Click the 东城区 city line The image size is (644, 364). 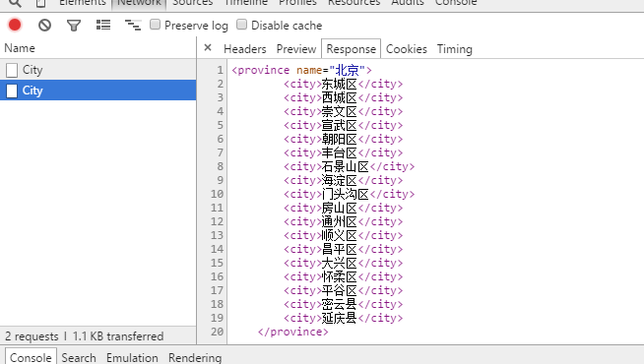(343, 85)
